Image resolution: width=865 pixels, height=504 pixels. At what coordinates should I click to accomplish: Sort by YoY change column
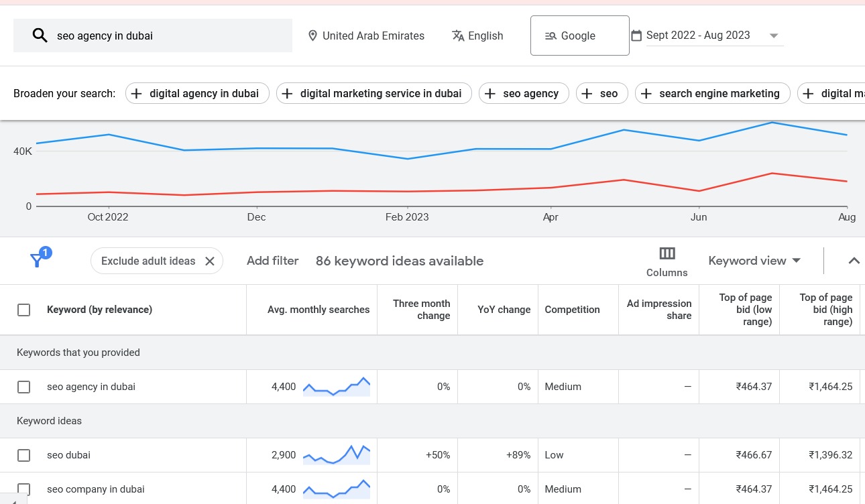[504, 310]
